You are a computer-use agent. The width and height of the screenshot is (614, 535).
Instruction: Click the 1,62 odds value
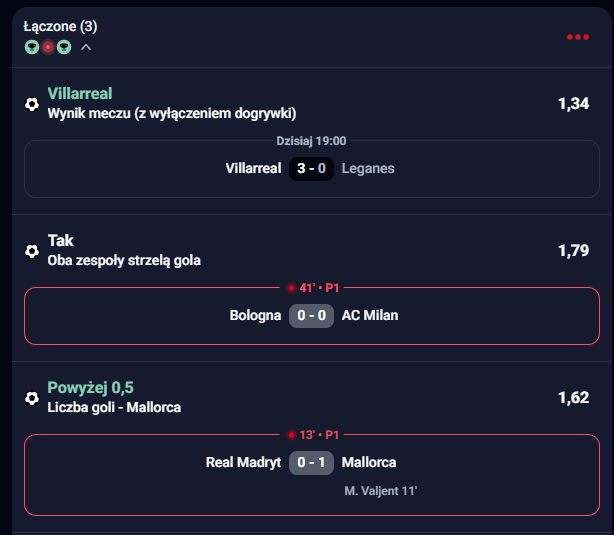573,397
